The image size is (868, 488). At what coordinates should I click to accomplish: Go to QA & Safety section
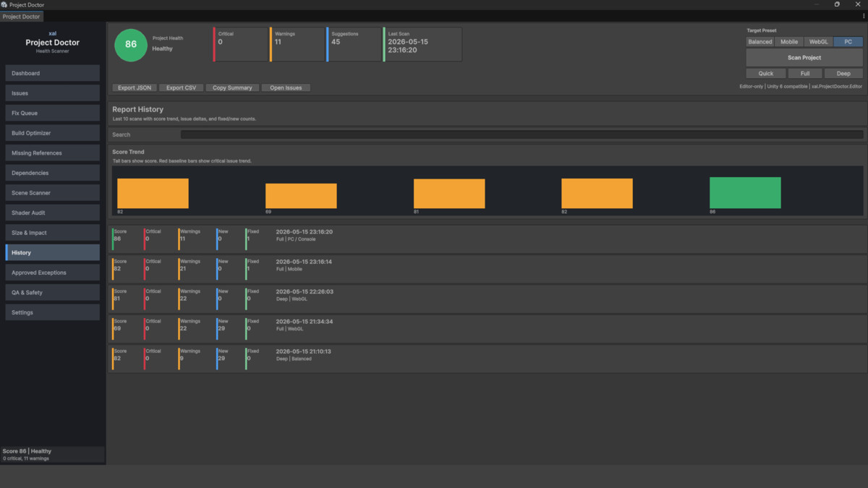tap(52, 293)
